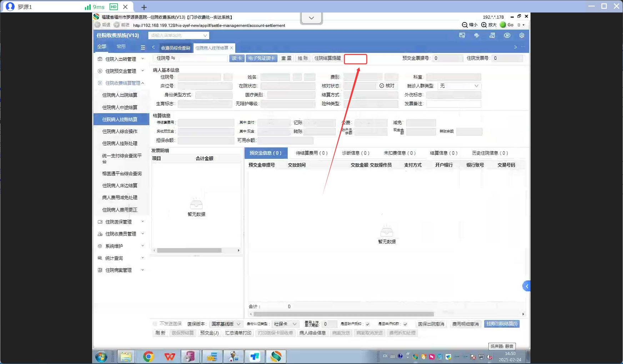
Task: Click the 缩小 zoom out magnifier icon
Action: pos(464,25)
